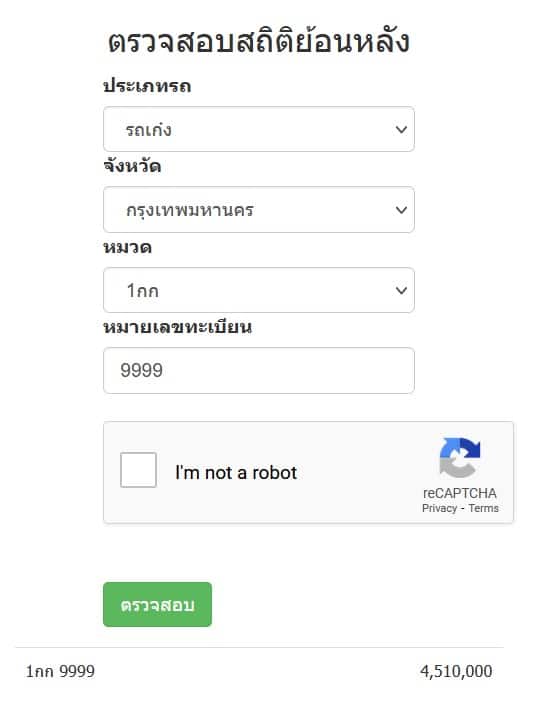Click the หมายเลขทะเบียน field label
546x703 pixels.
178,327
